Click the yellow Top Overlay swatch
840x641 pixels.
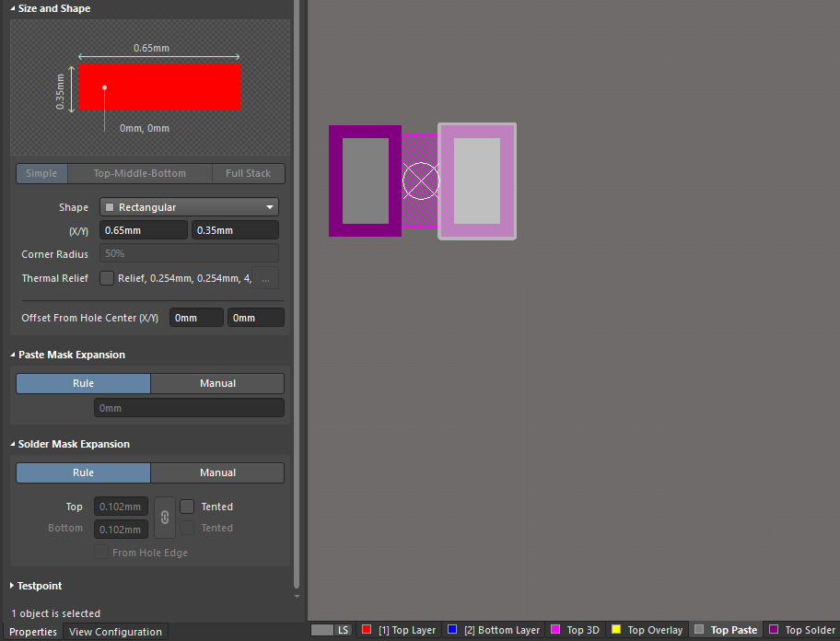[x=616, y=630]
